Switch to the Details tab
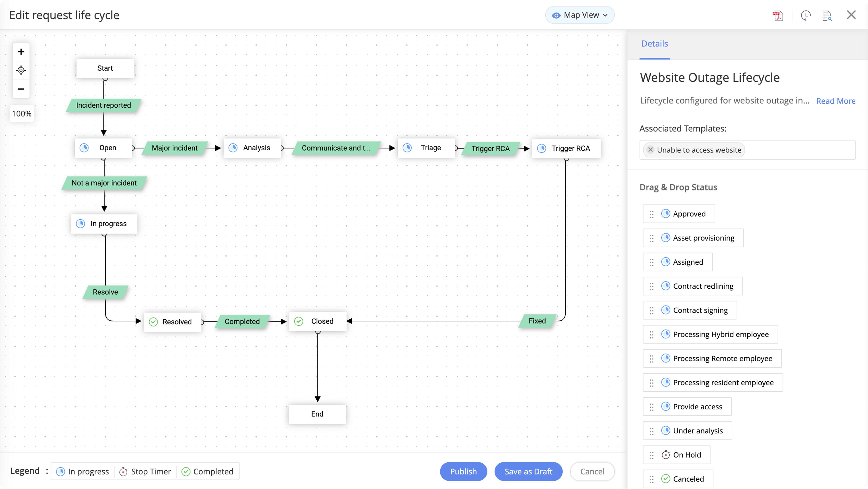The width and height of the screenshot is (868, 489). point(654,44)
